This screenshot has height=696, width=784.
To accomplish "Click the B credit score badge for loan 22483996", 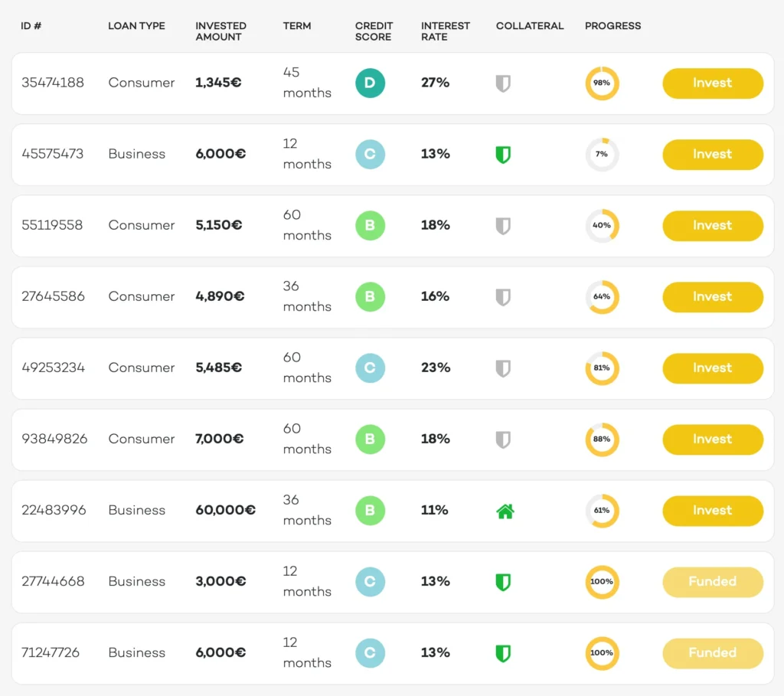I will [x=370, y=511].
